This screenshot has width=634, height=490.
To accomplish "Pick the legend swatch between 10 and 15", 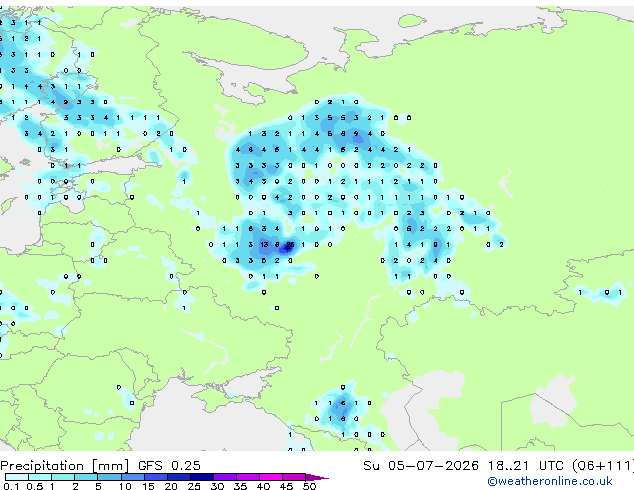I will point(133,477).
